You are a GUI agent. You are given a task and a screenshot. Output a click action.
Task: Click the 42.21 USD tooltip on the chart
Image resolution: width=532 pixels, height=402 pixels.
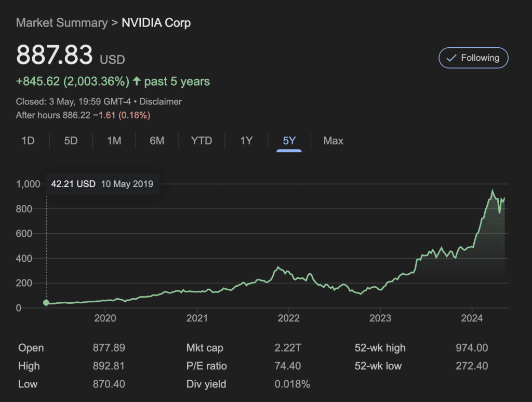click(x=73, y=184)
